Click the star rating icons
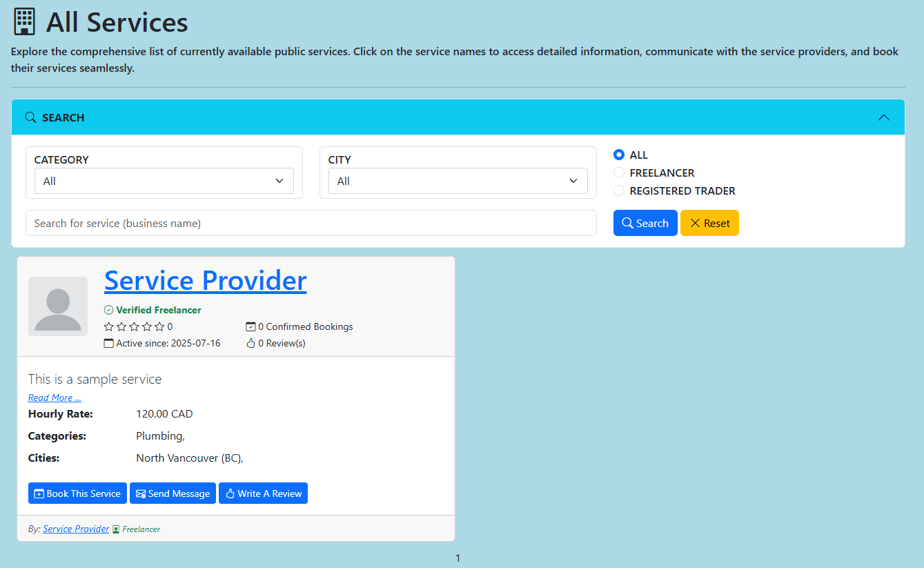 point(134,326)
